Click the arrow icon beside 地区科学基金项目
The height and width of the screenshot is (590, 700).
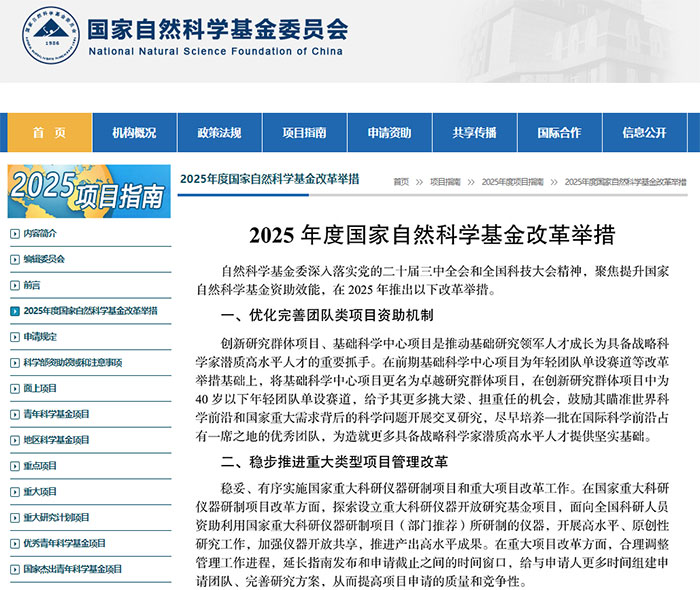coord(15,440)
